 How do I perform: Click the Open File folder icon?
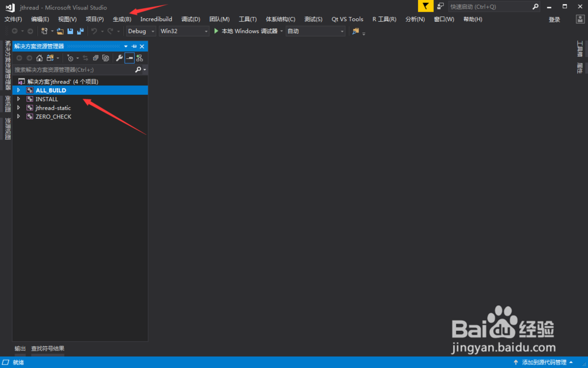pyautogui.click(x=60, y=31)
